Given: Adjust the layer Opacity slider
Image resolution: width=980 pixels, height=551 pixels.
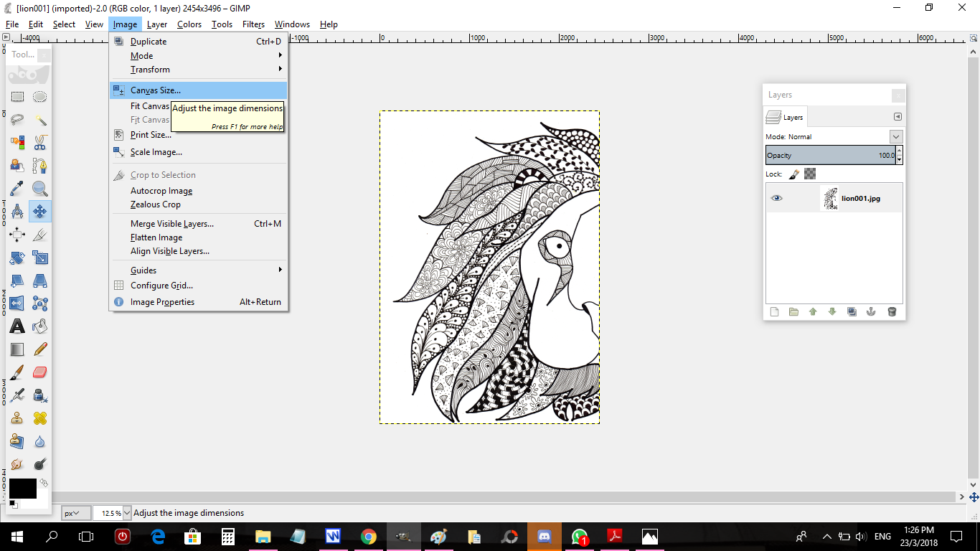Looking at the screenshot, I should point(830,155).
